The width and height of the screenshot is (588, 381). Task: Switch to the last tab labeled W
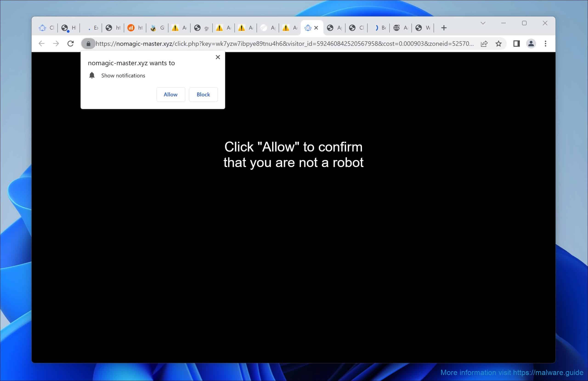(423, 28)
